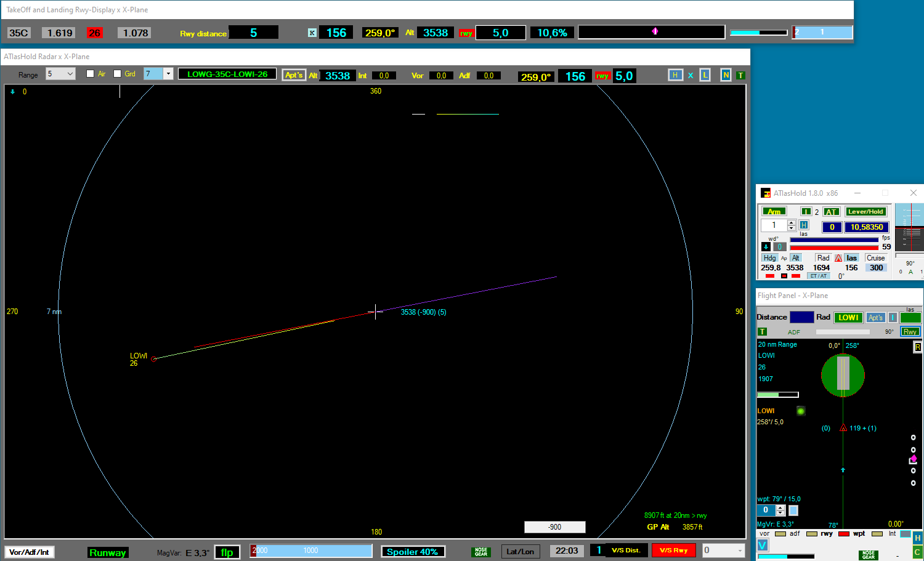Click the ATlasHold stepper down arrow
The width and height of the screenshot is (924, 561).
(792, 228)
